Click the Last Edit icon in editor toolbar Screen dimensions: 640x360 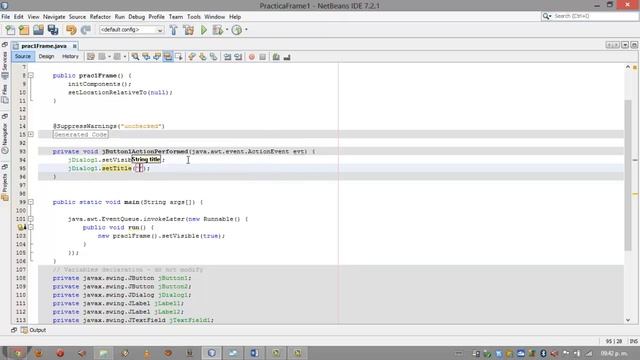click(x=91, y=57)
